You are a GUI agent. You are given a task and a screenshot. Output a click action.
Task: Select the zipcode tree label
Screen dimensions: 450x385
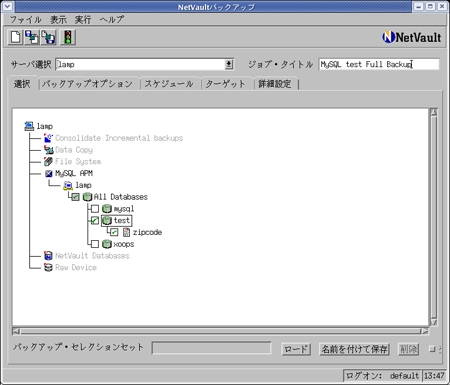[147, 232]
